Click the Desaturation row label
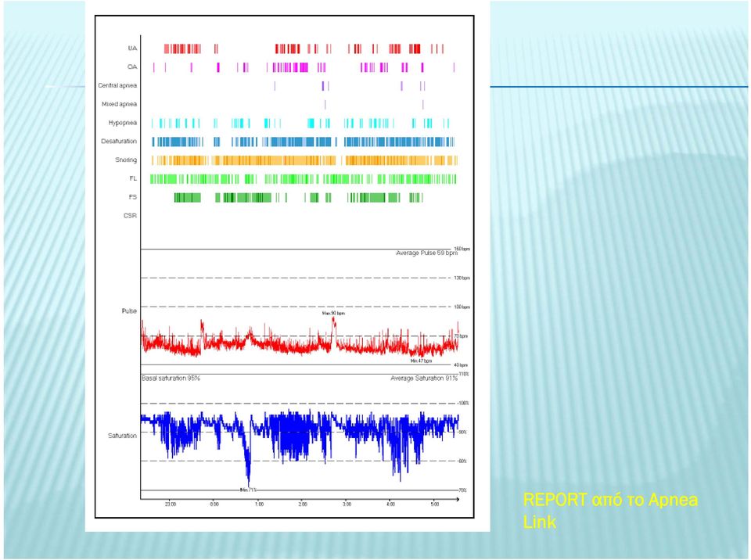This screenshot has height=560, width=751. tap(119, 142)
